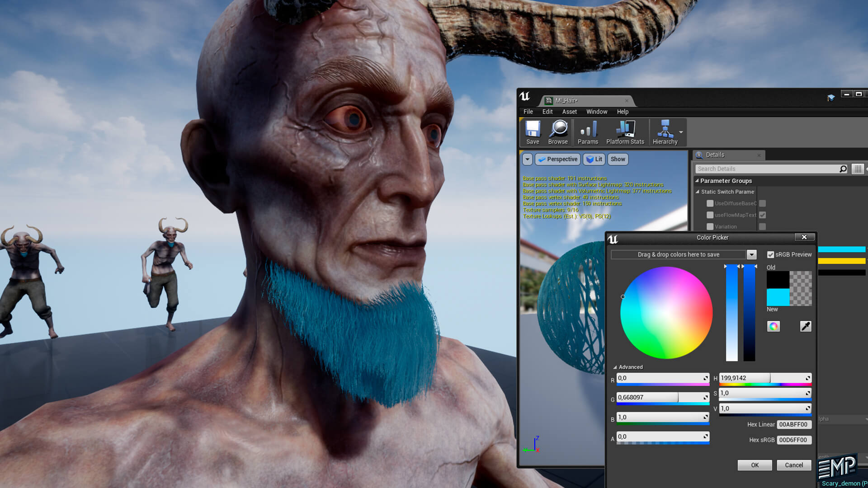Click Cancel in the Color Picker
Screen dimensions: 868x488
(x=793, y=465)
